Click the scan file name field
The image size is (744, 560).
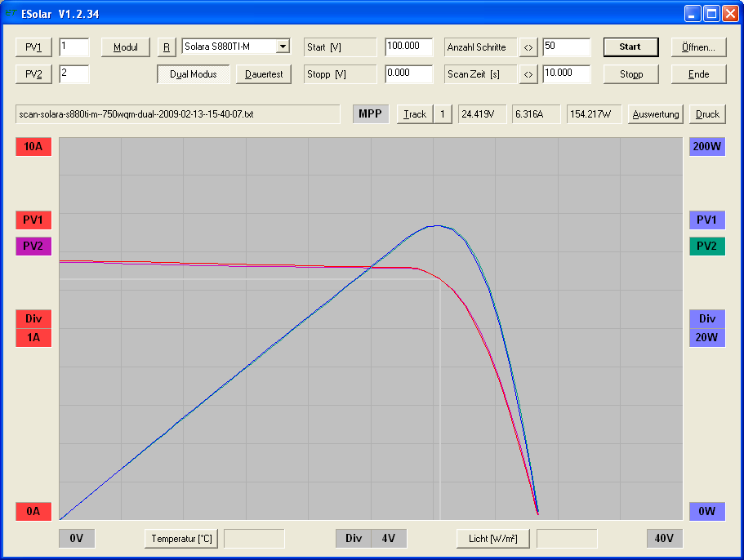pyautogui.click(x=177, y=114)
